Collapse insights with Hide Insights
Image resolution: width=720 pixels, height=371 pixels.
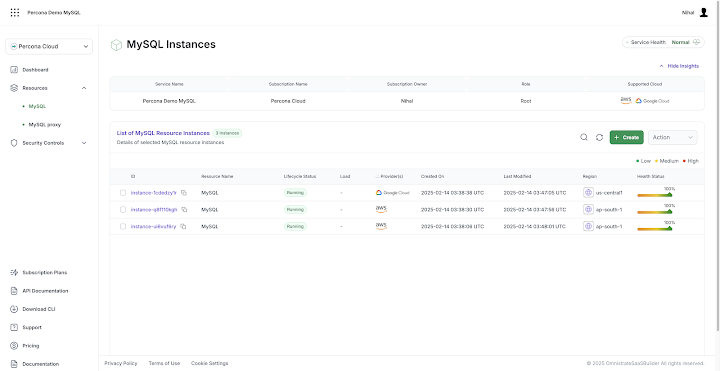point(679,66)
